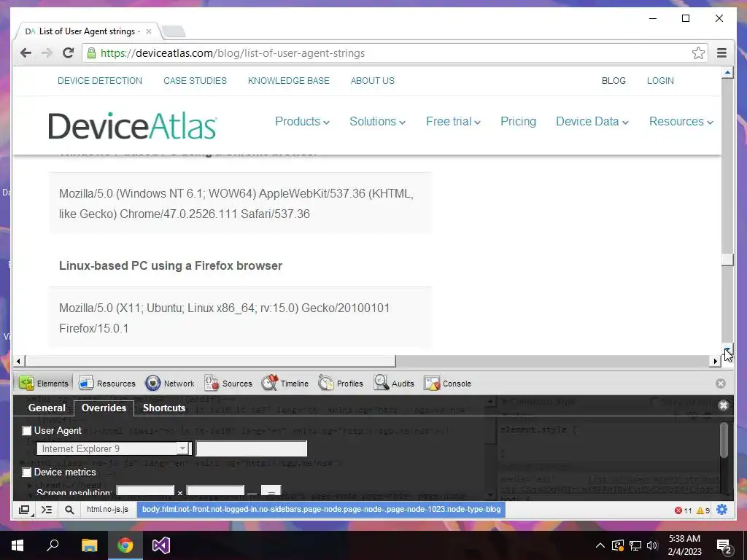Click the DevTools settings gear icon

tap(721, 510)
